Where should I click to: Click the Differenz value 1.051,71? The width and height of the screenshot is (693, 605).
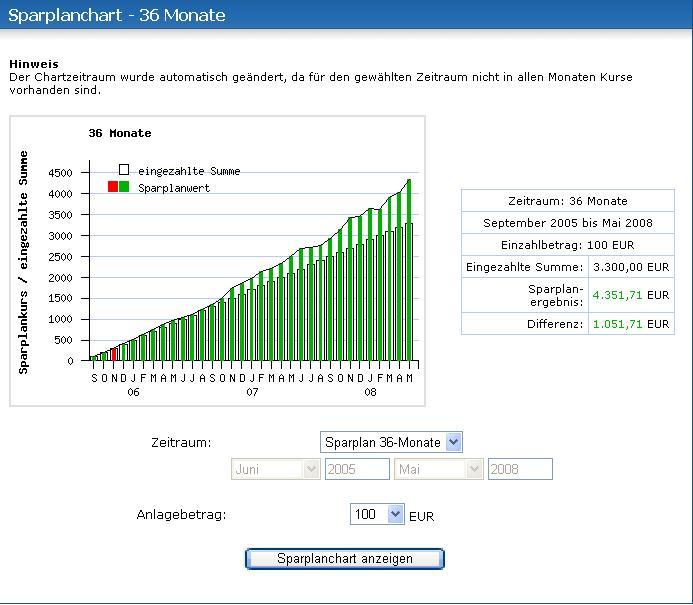click(617, 324)
